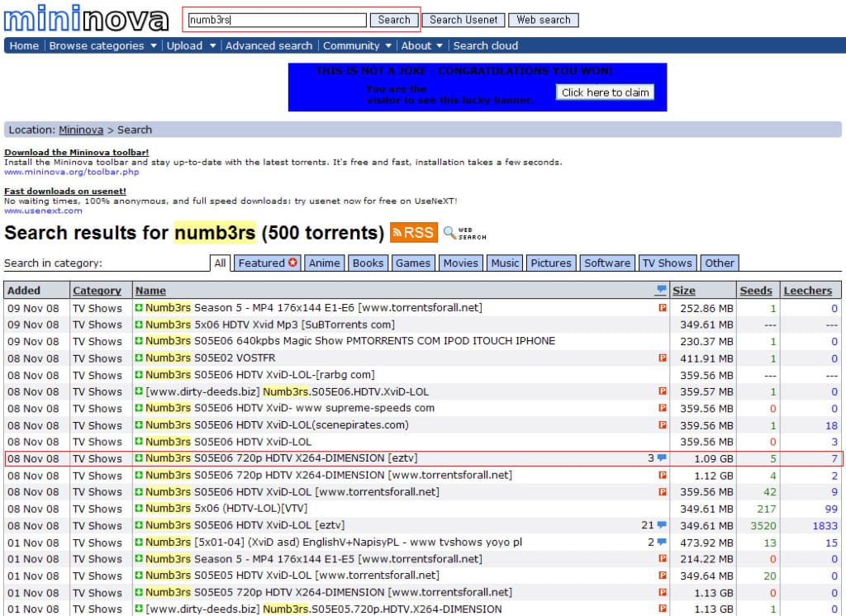This screenshot has width=846, height=616.
Task: Expand the Community menu dropdown arrow
Action: coord(388,46)
